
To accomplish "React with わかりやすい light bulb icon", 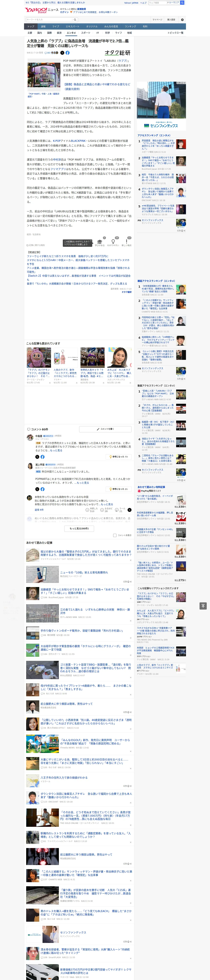I will tap(113, 242).
